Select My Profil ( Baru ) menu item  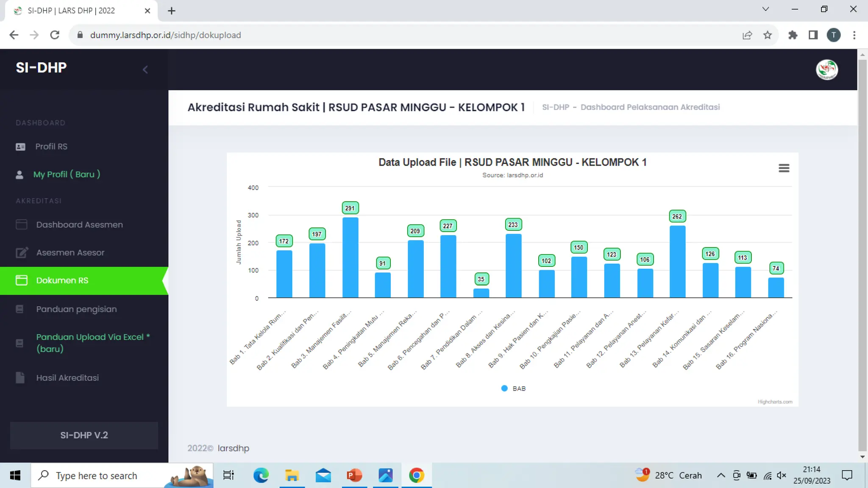click(67, 175)
